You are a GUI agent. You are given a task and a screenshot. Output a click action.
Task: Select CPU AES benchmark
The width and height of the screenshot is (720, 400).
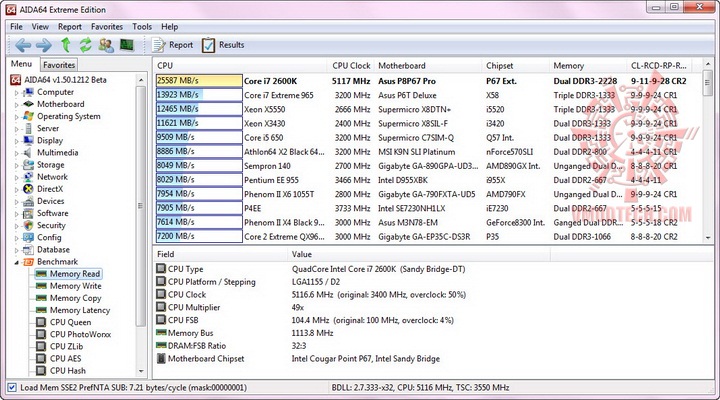[65, 359]
